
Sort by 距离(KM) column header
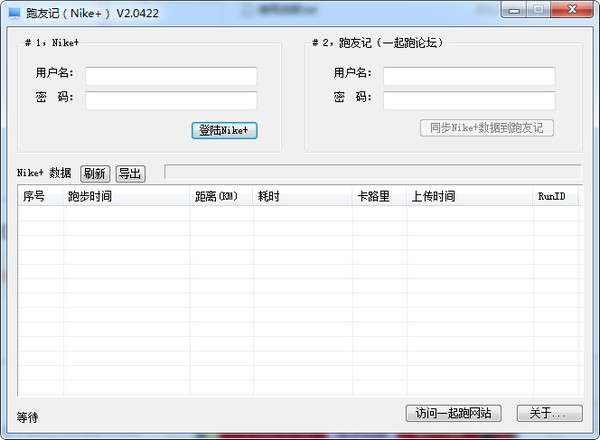coord(221,197)
